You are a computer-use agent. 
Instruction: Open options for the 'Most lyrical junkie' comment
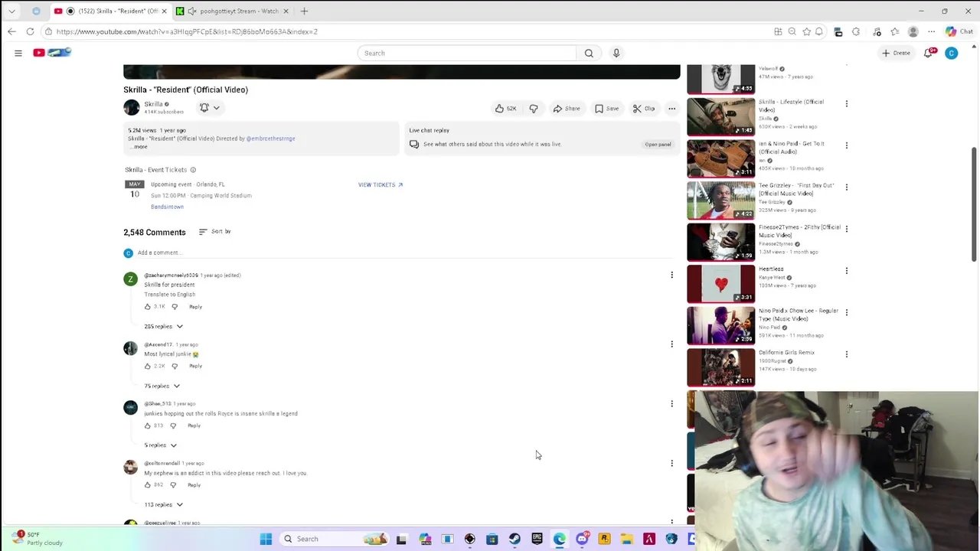point(671,344)
